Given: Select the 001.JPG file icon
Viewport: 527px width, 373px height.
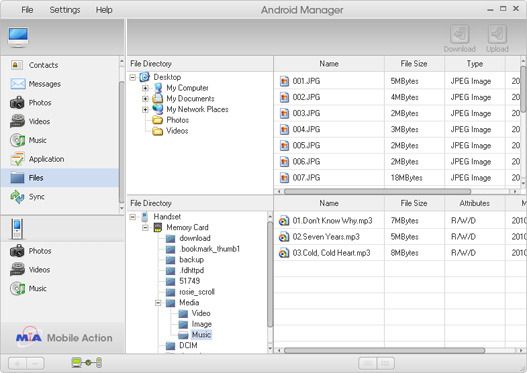Looking at the screenshot, I should coord(284,81).
